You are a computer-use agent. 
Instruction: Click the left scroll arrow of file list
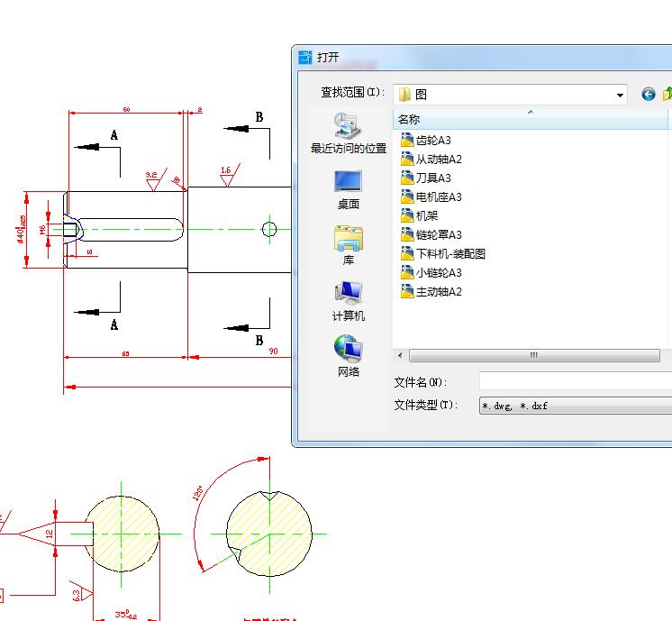coord(400,355)
